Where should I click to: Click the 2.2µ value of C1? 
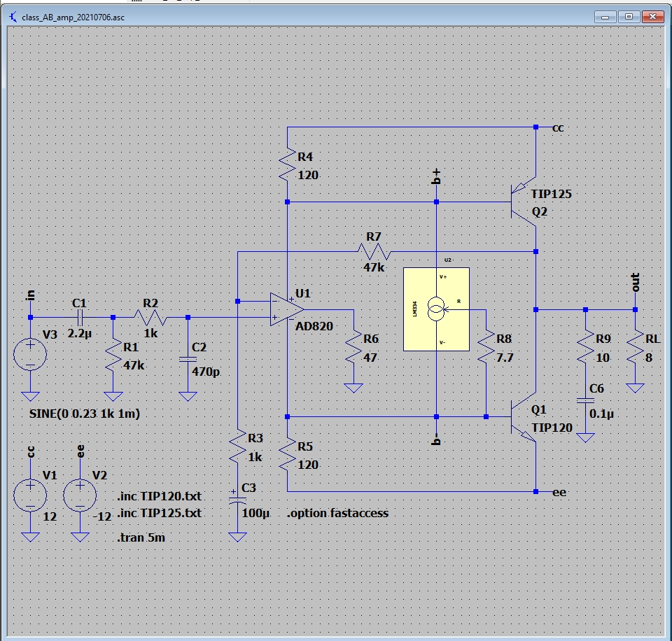coord(80,333)
